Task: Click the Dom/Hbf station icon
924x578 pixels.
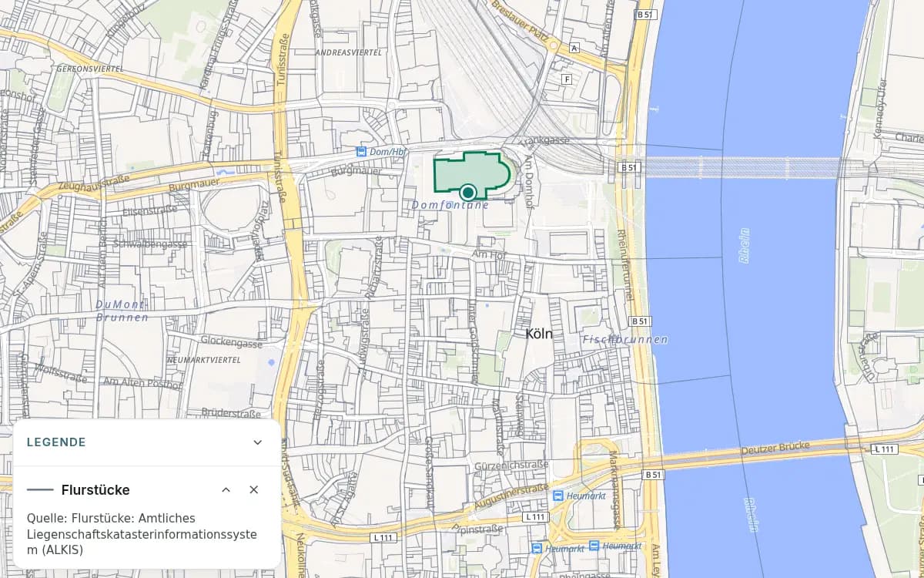Action: click(360, 152)
